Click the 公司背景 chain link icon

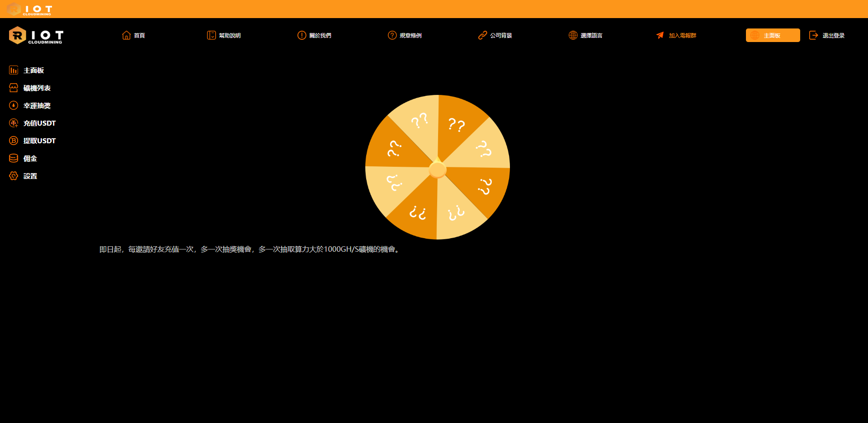point(482,35)
